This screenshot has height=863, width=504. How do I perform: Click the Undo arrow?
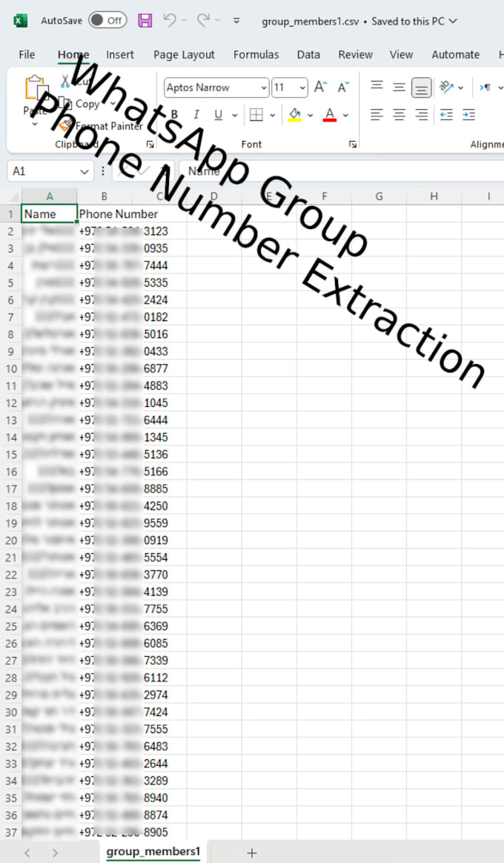[x=170, y=20]
